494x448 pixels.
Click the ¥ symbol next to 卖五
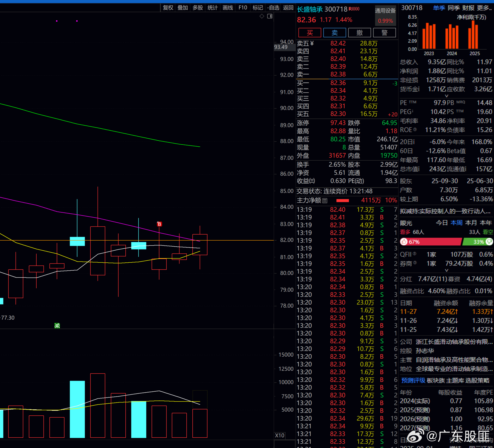coord(312,43)
